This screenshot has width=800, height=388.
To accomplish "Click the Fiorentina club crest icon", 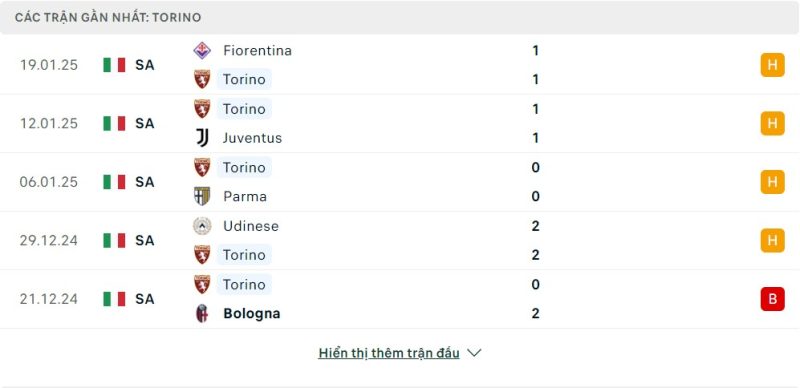I will pyautogui.click(x=202, y=51).
